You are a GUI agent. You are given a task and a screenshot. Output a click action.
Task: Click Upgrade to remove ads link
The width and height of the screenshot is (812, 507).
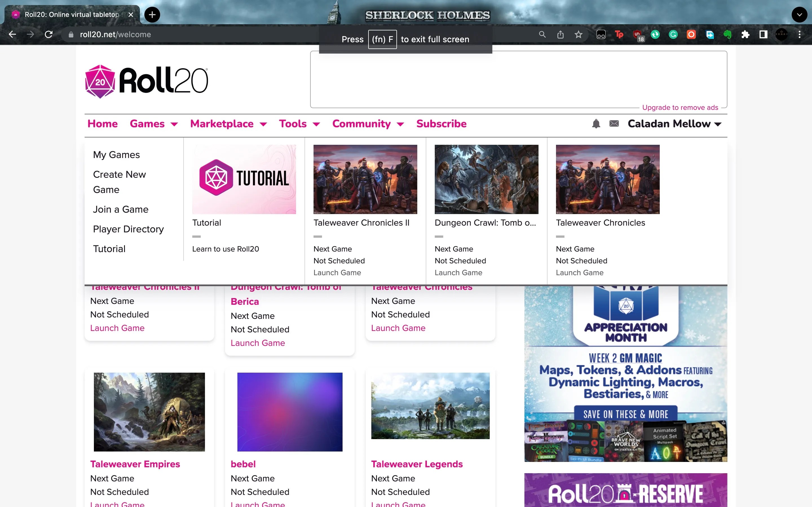point(680,107)
